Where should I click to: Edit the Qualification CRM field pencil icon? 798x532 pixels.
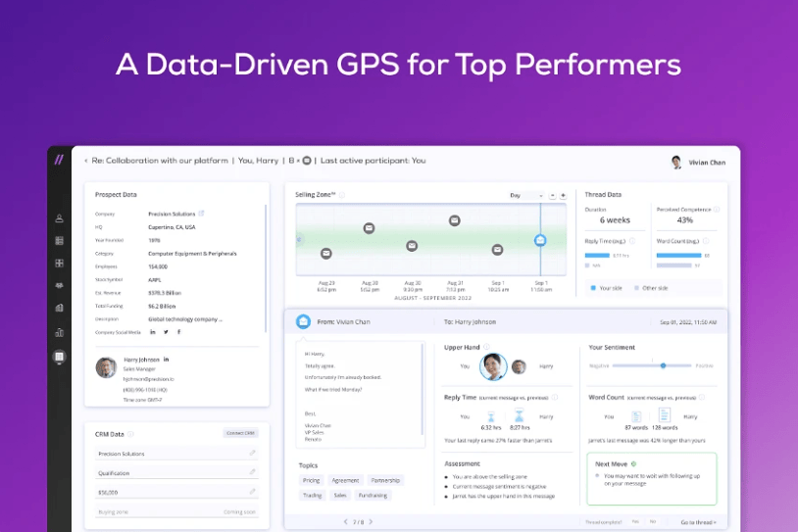[x=252, y=472]
